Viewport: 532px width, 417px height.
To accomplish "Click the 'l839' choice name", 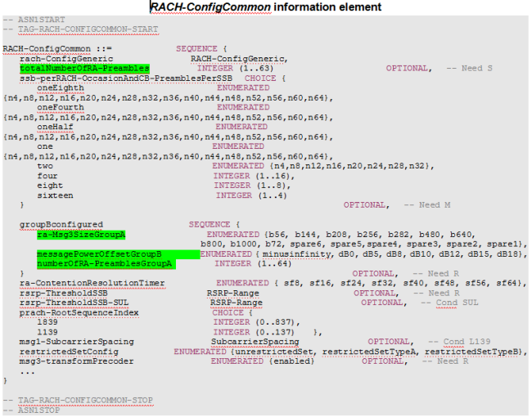I will (47, 322).
